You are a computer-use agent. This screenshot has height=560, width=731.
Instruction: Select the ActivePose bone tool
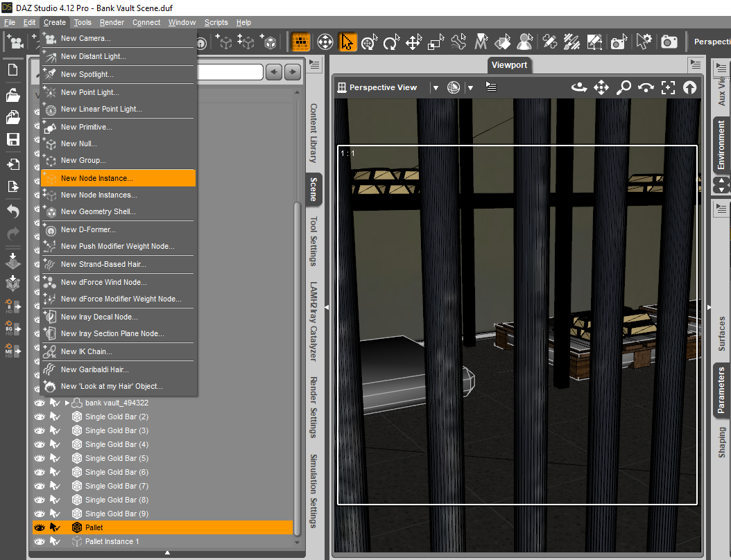tap(458, 42)
